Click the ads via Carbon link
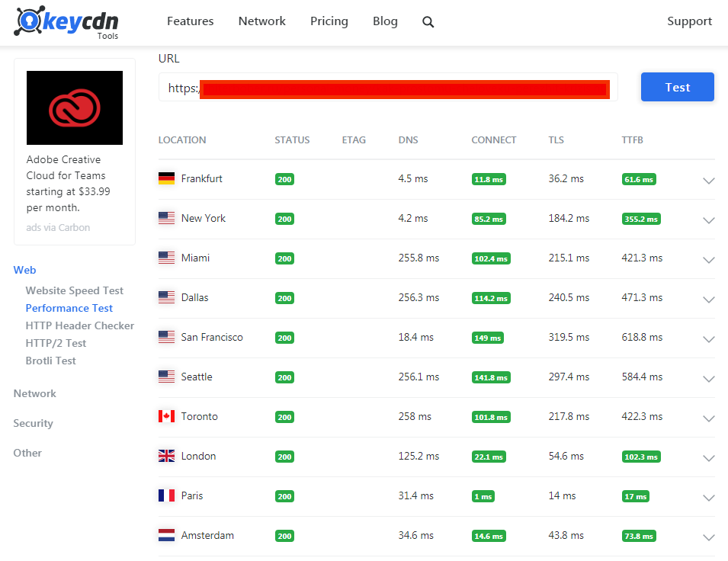 pyautogui.click(x=58, y=228)
